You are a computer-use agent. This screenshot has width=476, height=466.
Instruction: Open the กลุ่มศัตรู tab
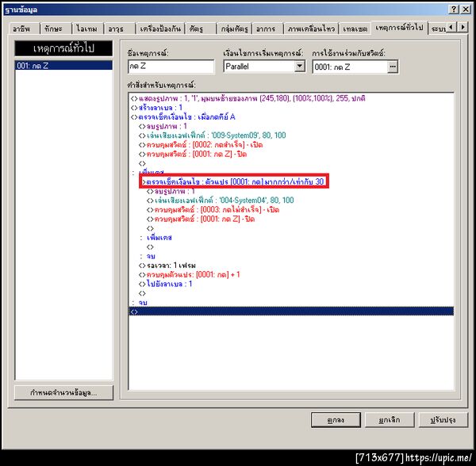click(x=234, y=29)
